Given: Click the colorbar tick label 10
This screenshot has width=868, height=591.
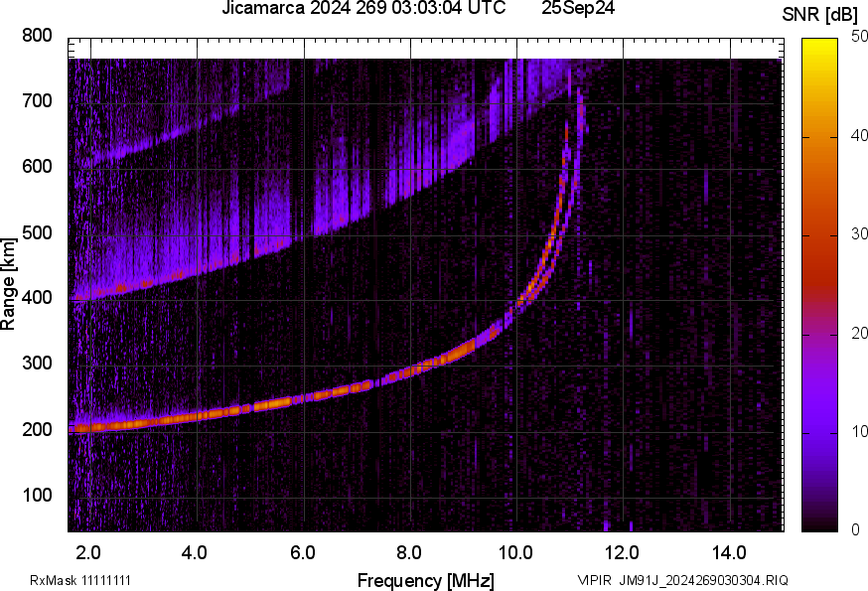Looking at the screenshot, I should pos(859,431).
